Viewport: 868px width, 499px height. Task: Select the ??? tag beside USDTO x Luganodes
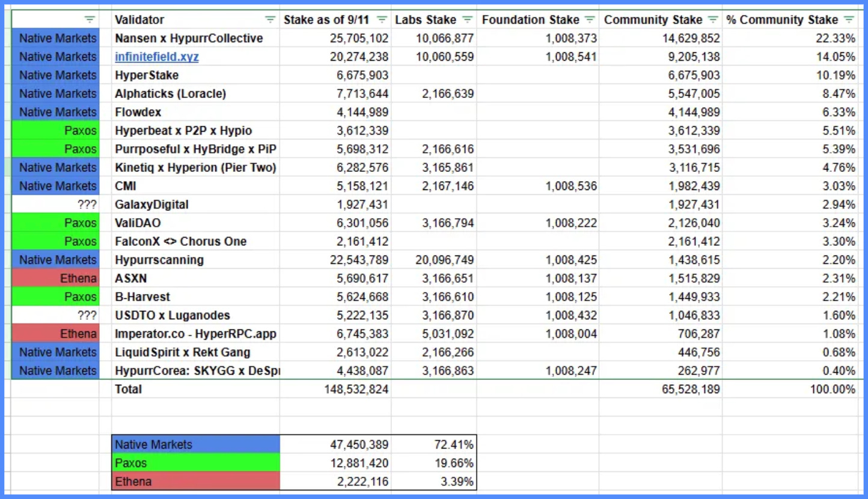pos(55,316)
